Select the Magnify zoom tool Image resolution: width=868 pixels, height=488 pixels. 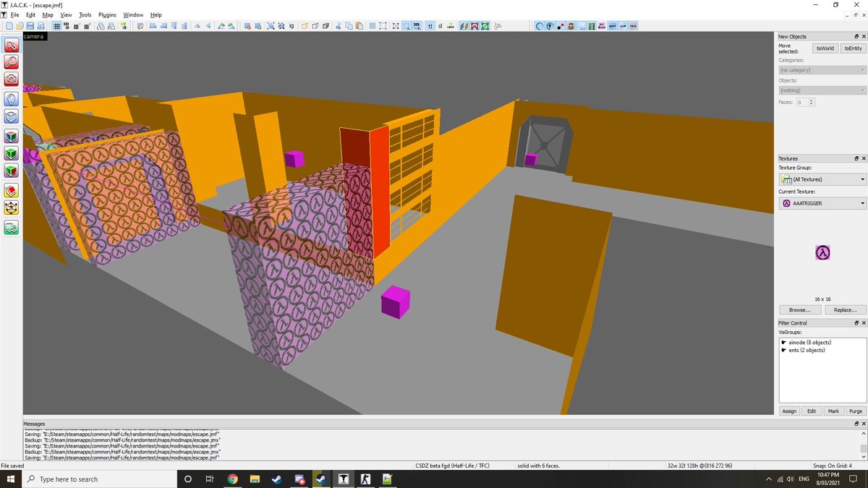pyautogui.click(x=12, y=62)
